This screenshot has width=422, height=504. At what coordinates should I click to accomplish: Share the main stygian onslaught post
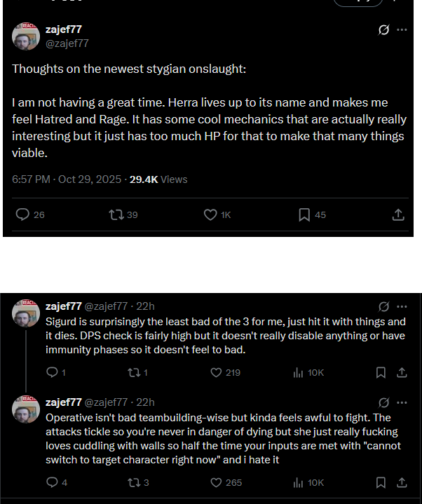click(397, 214)
